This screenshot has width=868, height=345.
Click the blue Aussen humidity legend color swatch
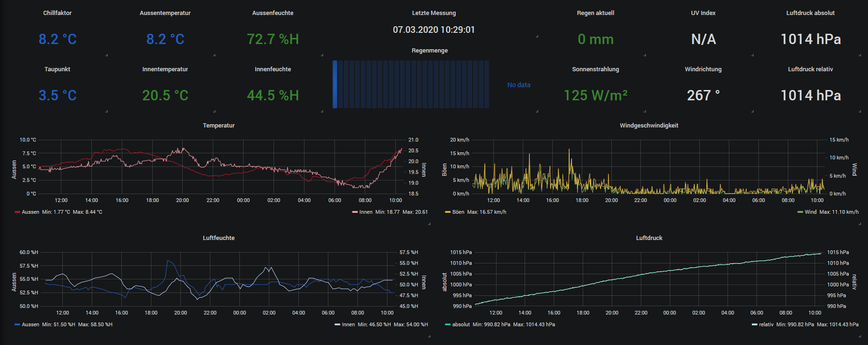(17, 324)
